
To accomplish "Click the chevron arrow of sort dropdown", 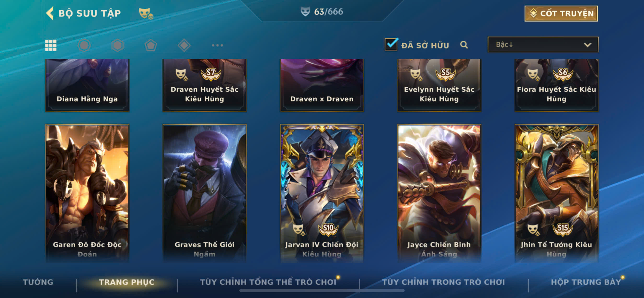I will point(587,45).
